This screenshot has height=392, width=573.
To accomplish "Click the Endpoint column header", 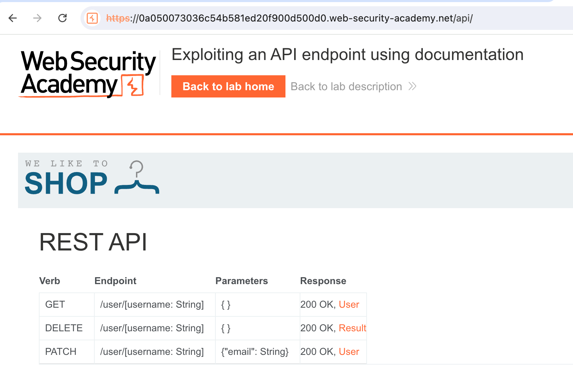I will point(116,281).
